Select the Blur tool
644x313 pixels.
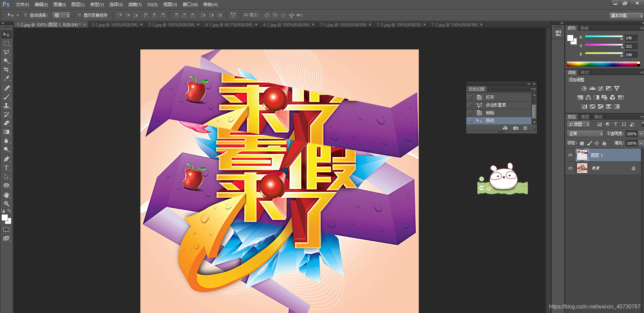coord(6,141)
